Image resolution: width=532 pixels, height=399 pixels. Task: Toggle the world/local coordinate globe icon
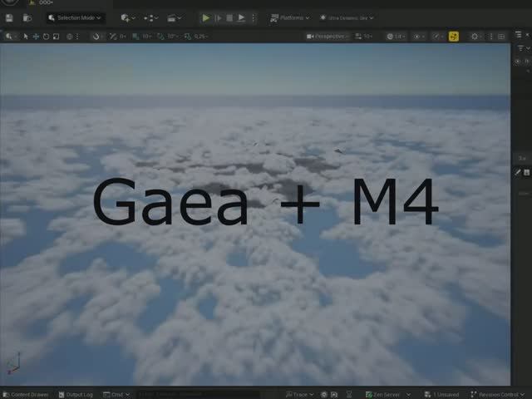(69, 37)
